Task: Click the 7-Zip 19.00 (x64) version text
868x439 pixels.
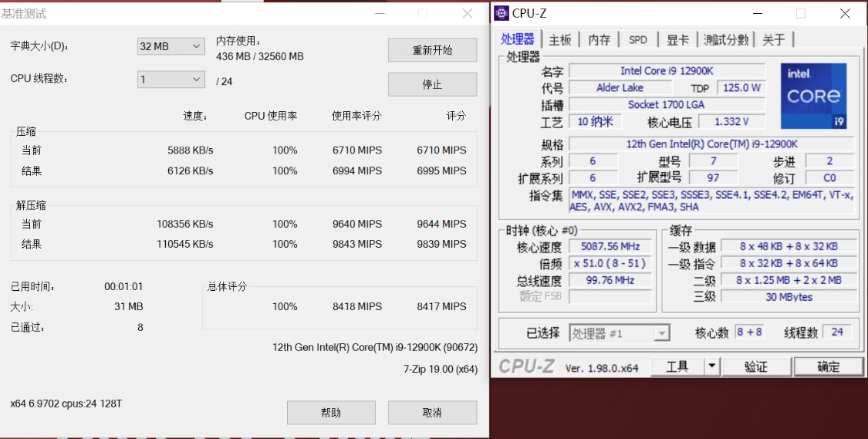Action: pyautogui.click(x=441, y=369)
